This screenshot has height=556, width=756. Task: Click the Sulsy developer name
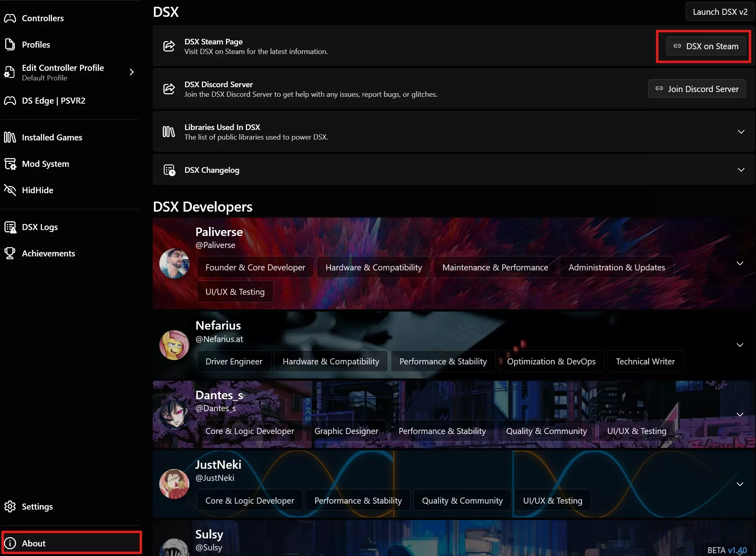[209, 534]
